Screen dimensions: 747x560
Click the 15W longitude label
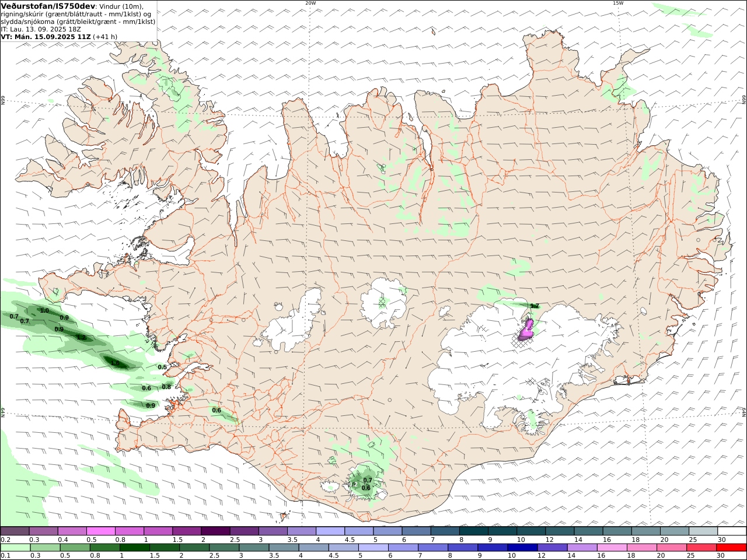point(618,3)
